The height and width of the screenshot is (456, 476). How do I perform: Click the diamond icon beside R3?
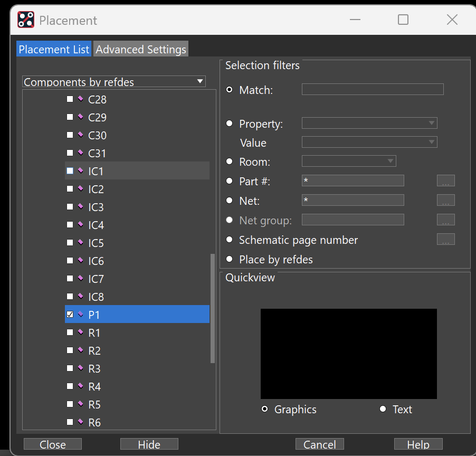click(80, 368)
